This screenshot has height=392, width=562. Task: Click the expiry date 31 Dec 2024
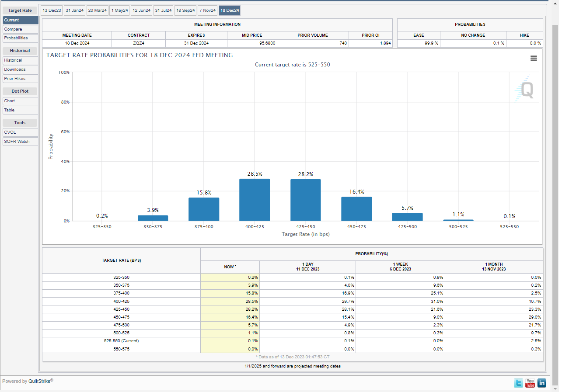[196, 43]
